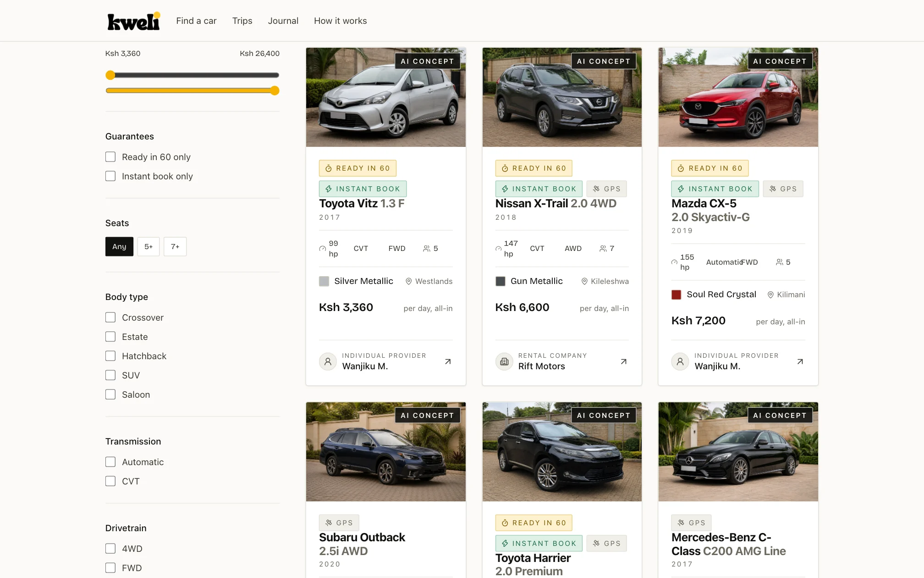
Task: Click GPS badge on Nissan X-Trail
Action: click(x=607, y=189)
